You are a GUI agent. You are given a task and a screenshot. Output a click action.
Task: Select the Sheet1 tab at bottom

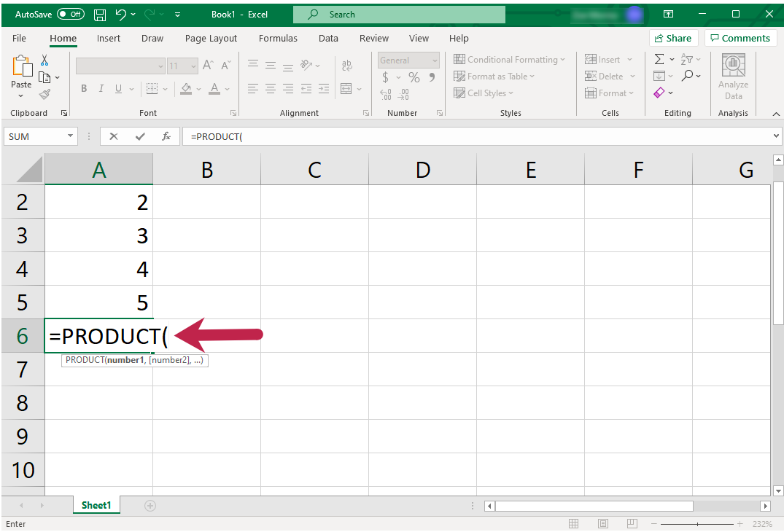[x=96, y=504]
